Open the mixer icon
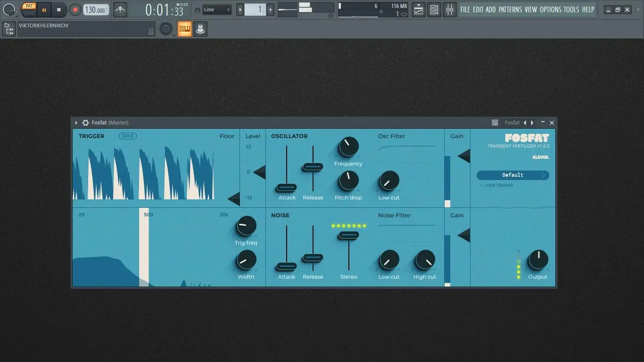The width and height of the screenshot is (644, 362). pyautogui.click(x=450, y=9)
